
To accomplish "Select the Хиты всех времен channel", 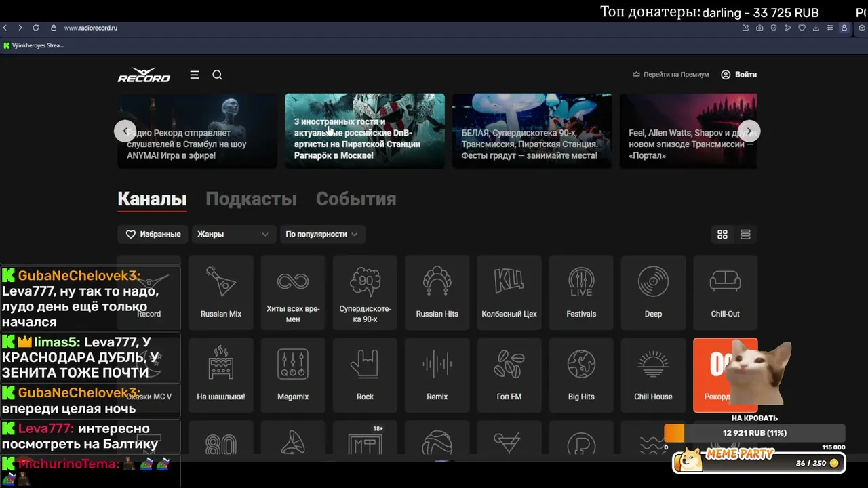I will coord(293,293).
